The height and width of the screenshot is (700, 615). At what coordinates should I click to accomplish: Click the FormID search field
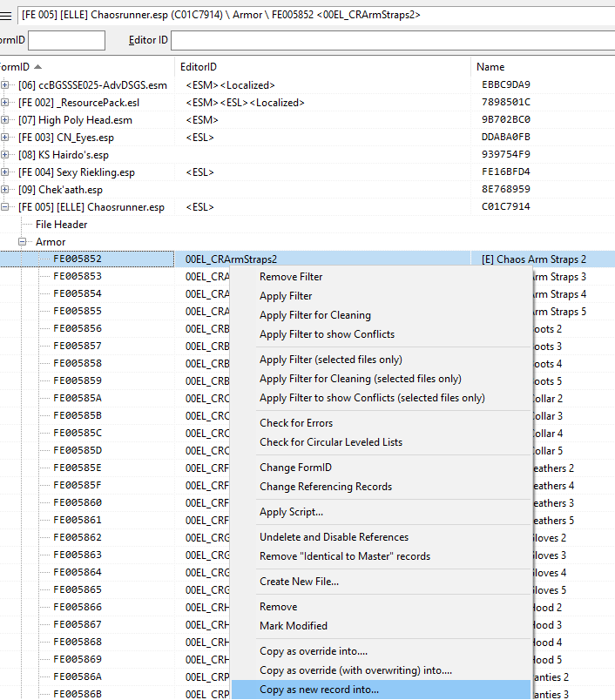pos(66,40)
